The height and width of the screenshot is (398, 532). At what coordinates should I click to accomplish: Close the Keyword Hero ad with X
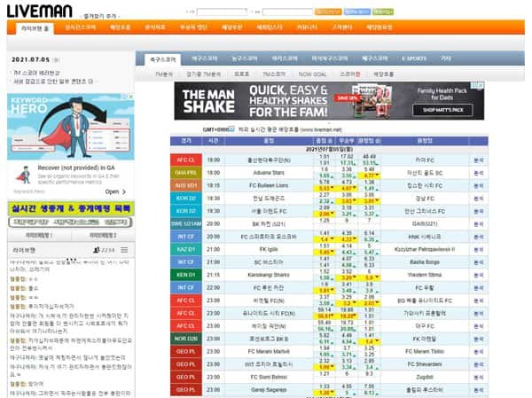click(x=131, y=97)
